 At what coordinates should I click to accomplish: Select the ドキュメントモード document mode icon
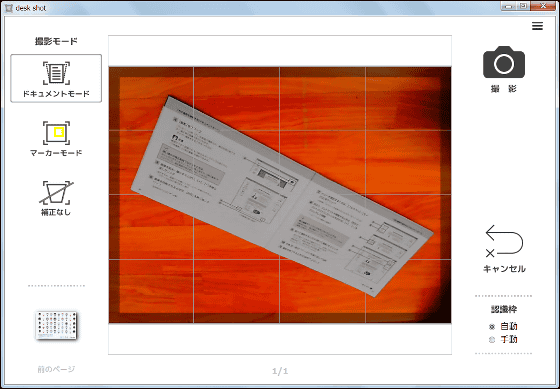pyautogui.click(x=56, y=73)
